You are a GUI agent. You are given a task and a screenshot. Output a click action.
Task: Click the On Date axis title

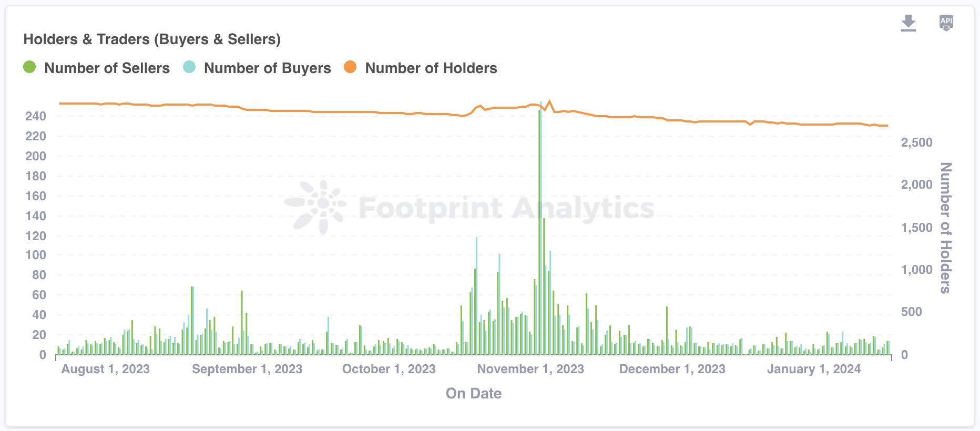coord(473,394)
